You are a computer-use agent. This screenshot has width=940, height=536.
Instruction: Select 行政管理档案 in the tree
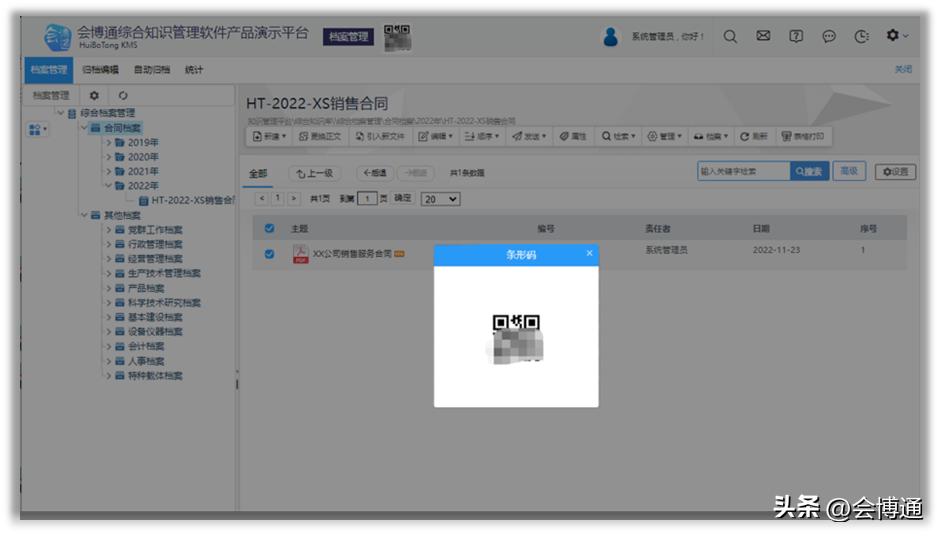[x=155, y=244]
